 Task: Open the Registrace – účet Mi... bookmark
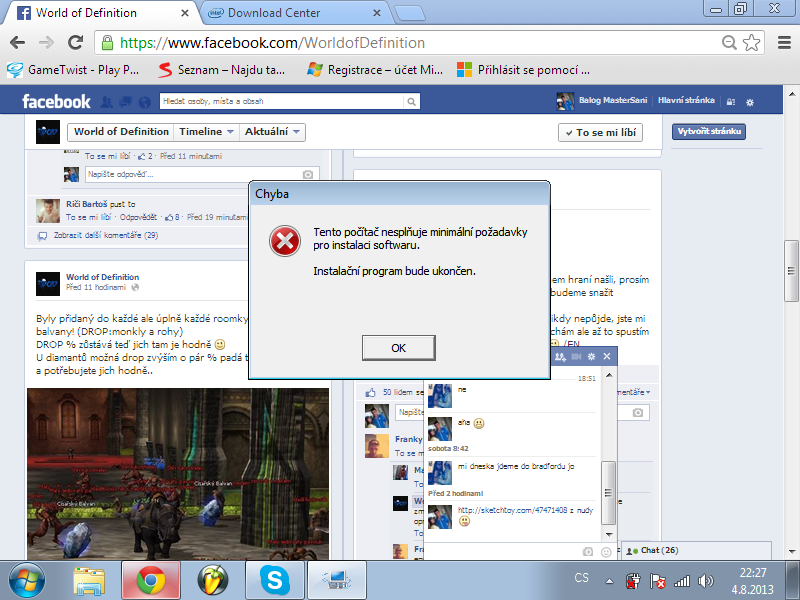coord(375,70)
